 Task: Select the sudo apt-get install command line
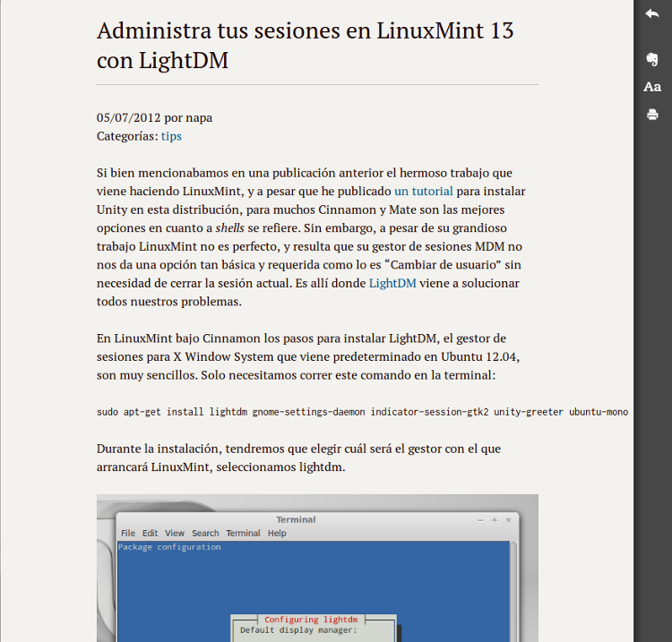tap(362, 412)
